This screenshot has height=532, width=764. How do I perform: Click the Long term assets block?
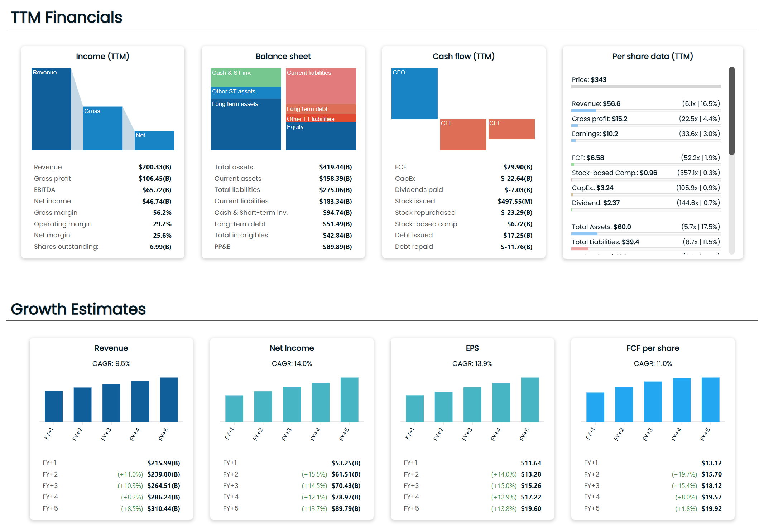click(x=246, y=125)
